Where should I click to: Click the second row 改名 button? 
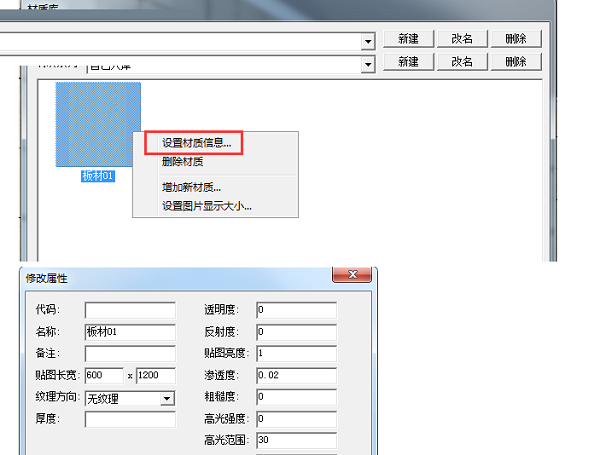point(462,62)
